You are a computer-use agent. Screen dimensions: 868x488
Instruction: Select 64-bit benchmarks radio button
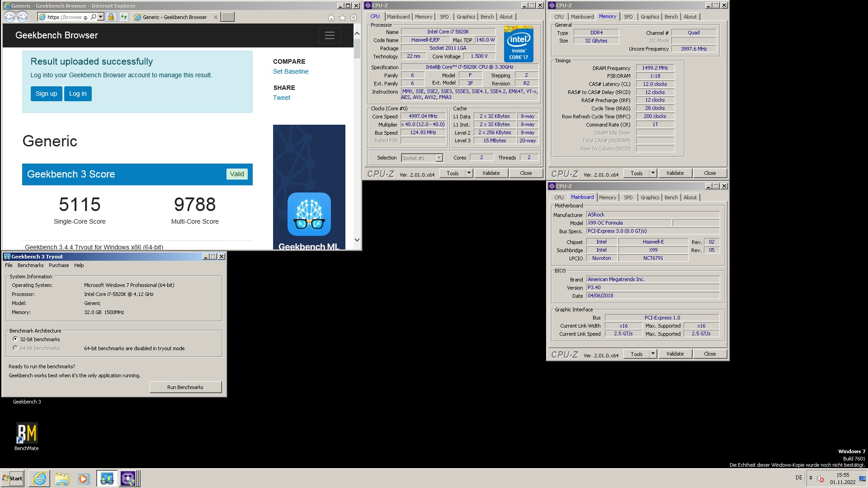pyautogui.click(x=15, y=348)
